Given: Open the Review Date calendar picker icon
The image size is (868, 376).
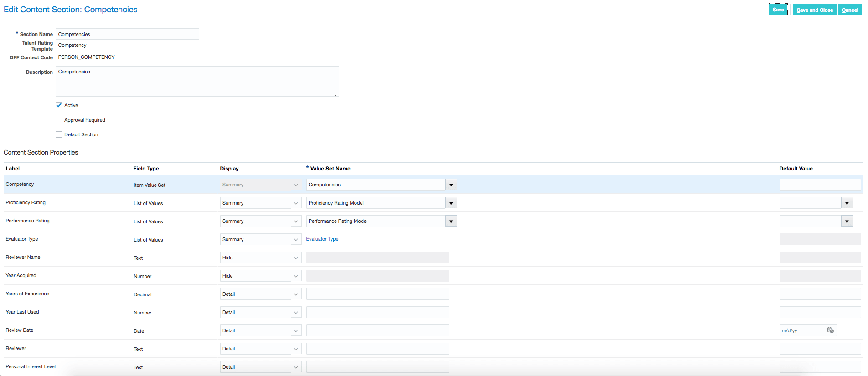Looking at the screenshot, I should click(830, 330).
